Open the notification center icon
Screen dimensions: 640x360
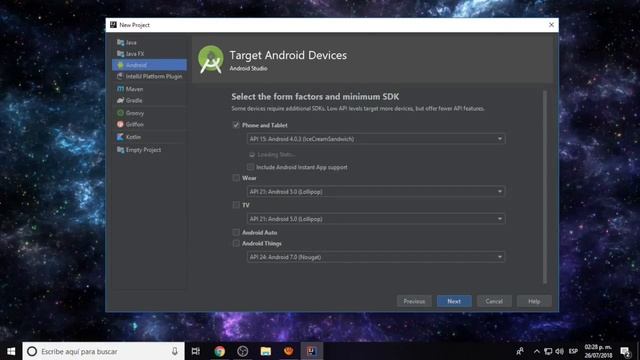[625, 351]
